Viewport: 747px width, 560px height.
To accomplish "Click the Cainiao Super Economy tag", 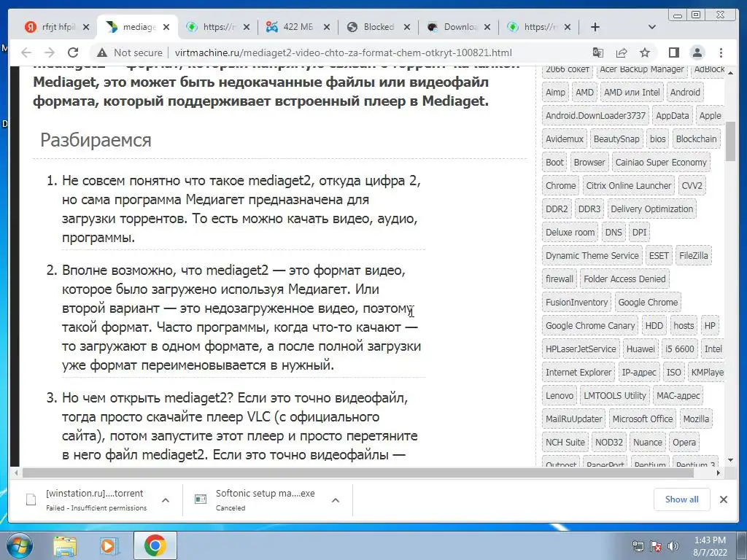I will click(661, 163).
